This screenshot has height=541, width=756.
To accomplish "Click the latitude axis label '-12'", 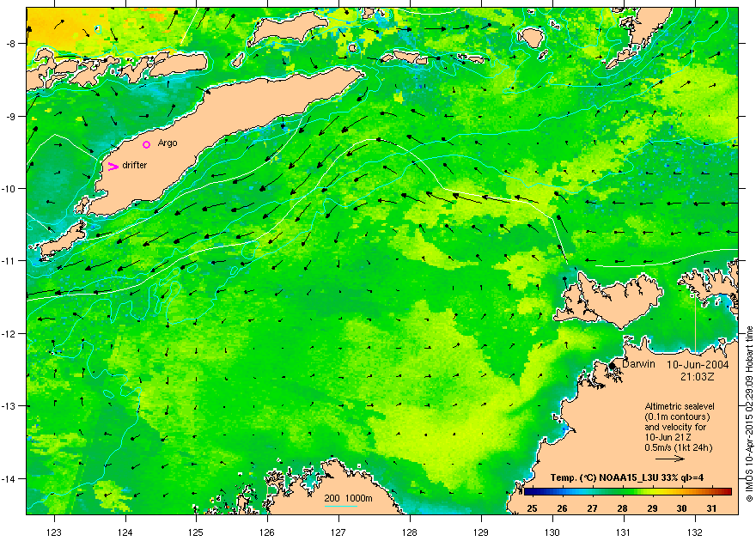I will point(9,334).
